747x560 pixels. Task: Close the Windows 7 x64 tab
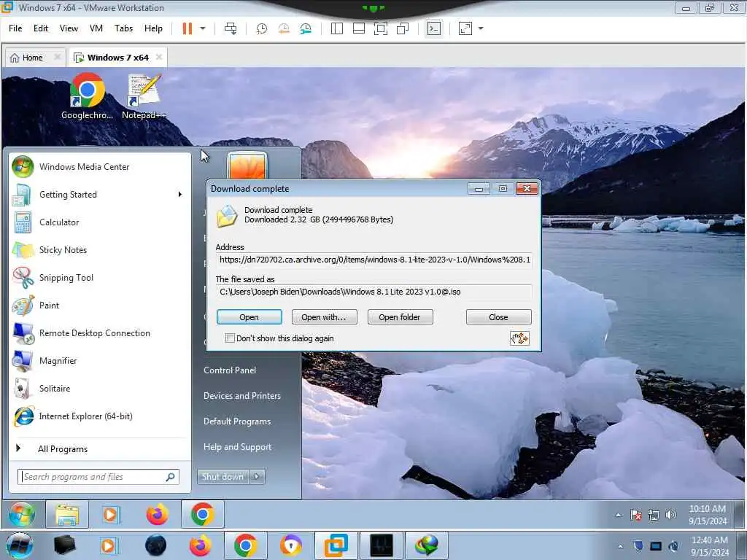[x=158, y=57]
